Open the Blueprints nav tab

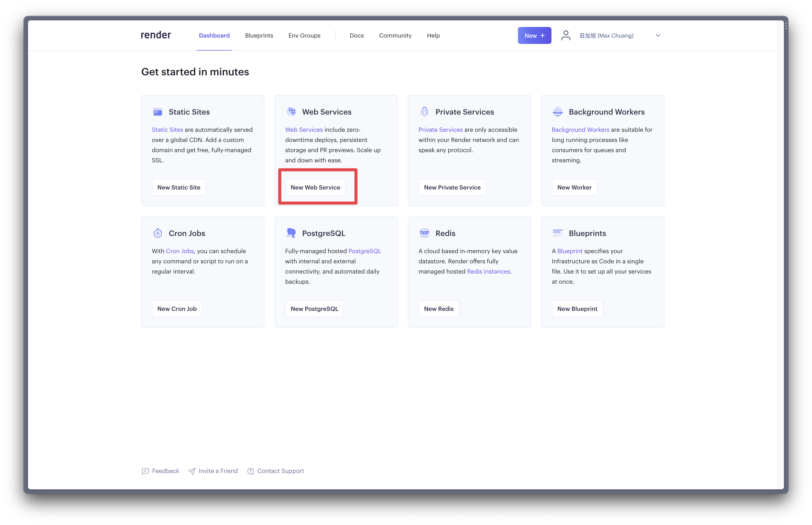click(x=259, y=35)
